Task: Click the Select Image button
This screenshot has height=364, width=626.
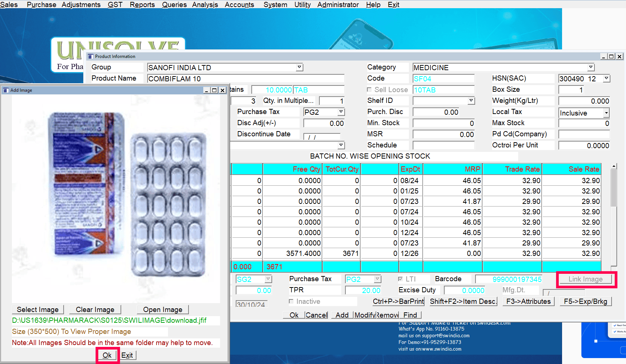Action: [38, 309]
